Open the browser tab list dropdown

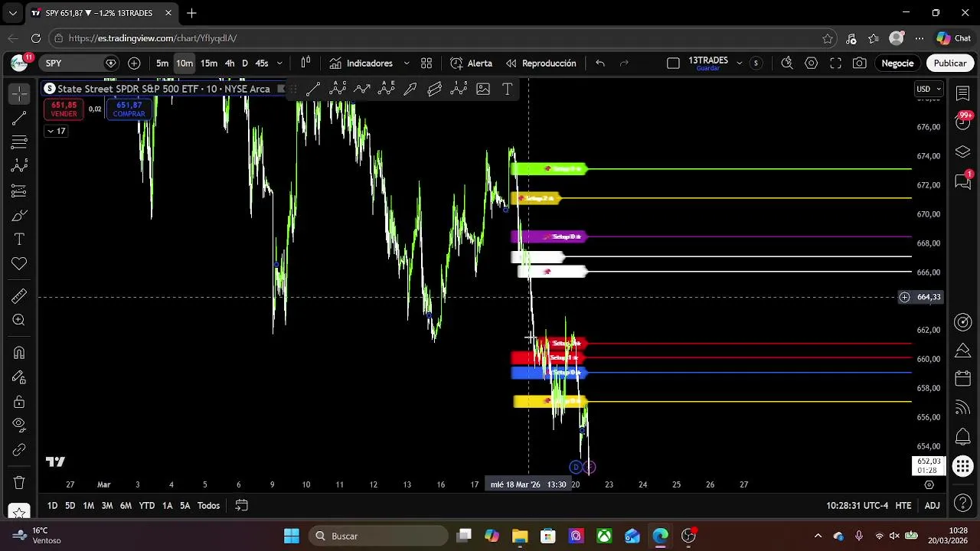point(12,13)
